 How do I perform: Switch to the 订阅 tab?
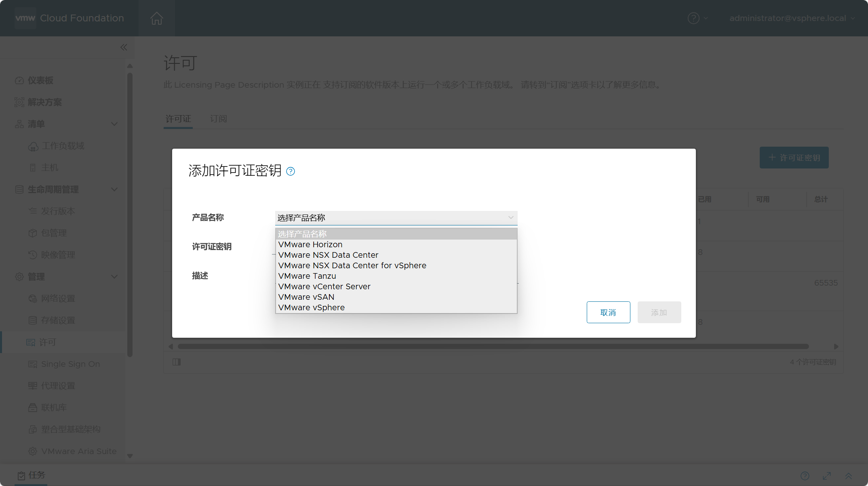click(219, 119)
